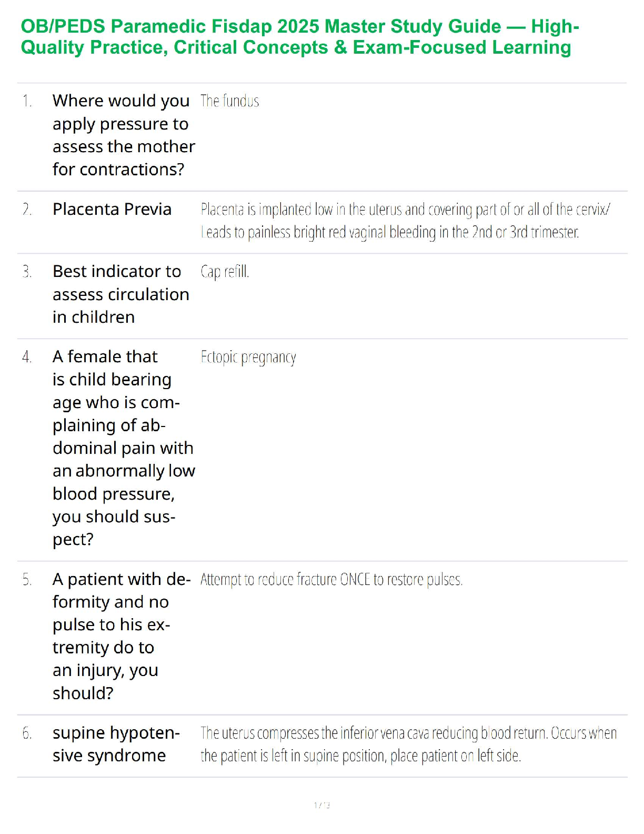Click the green study guide title heading
The image size is (644, 834).
coord(300,37)
